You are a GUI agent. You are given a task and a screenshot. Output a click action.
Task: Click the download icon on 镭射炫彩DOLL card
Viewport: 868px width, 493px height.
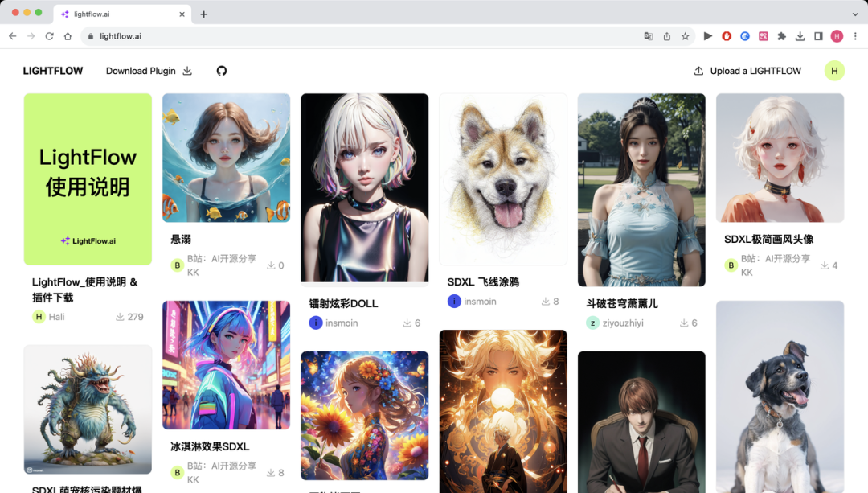[407, 323]
